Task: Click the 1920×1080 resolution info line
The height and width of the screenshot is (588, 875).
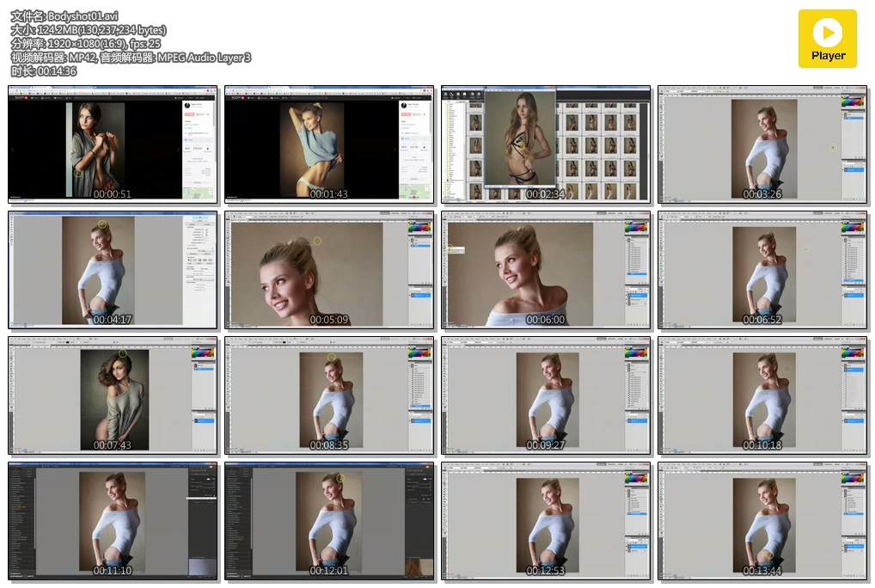Action: point(86,44)
